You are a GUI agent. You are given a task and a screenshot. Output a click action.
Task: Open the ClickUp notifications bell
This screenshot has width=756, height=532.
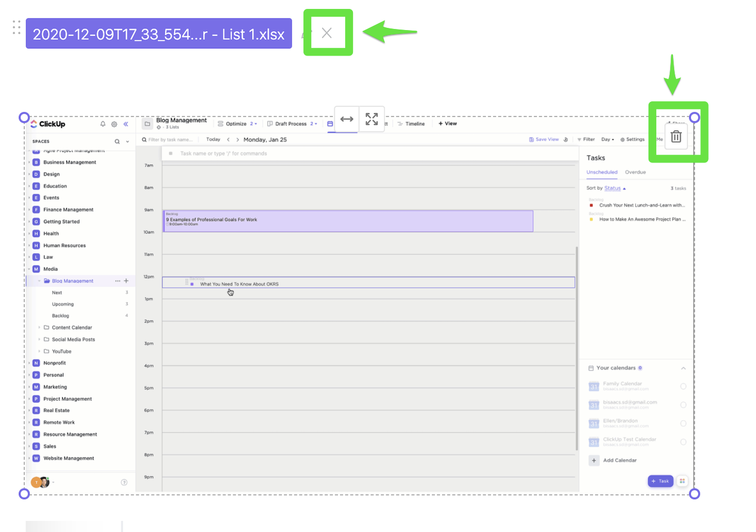102,124
